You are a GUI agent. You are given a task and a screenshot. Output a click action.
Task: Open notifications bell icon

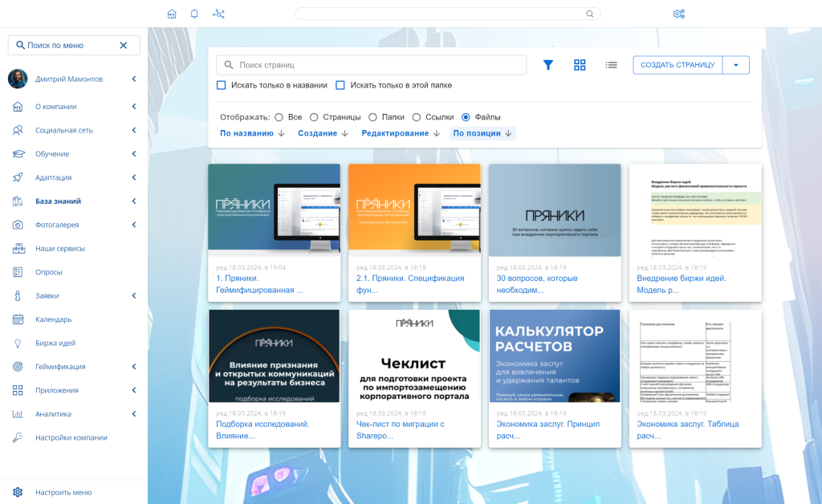[194, 14]
